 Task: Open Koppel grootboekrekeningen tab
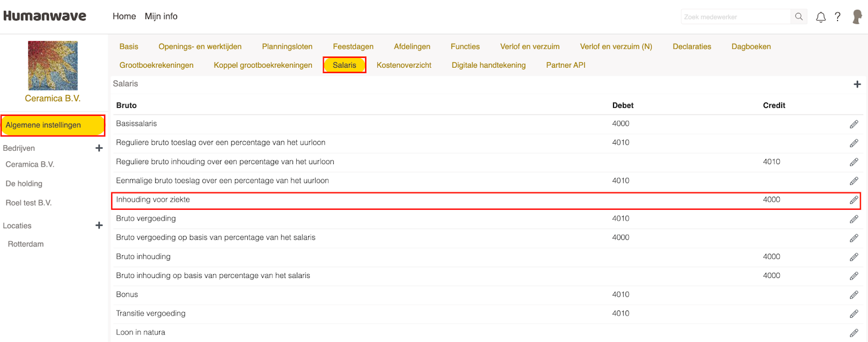263,65
